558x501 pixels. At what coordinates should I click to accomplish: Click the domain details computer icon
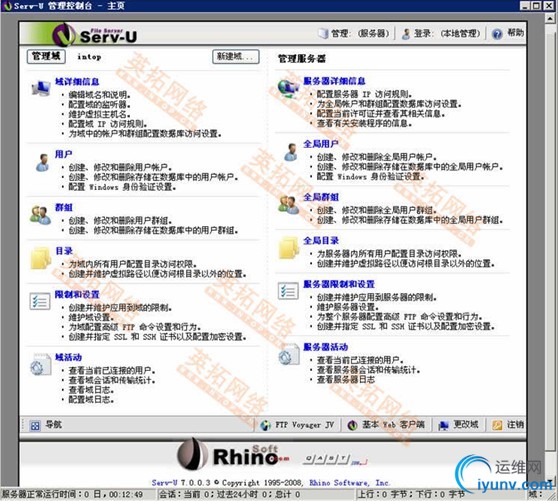coord(40,88)
